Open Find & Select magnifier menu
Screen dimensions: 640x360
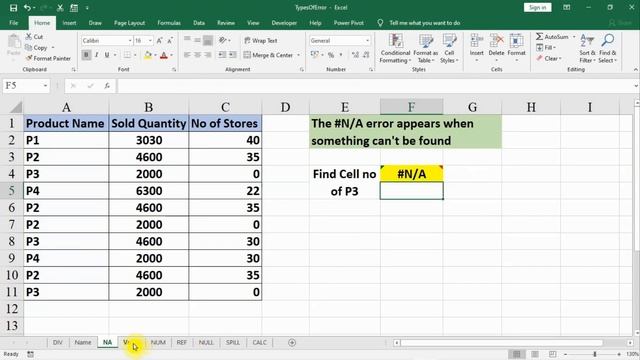tap(608, 49)
